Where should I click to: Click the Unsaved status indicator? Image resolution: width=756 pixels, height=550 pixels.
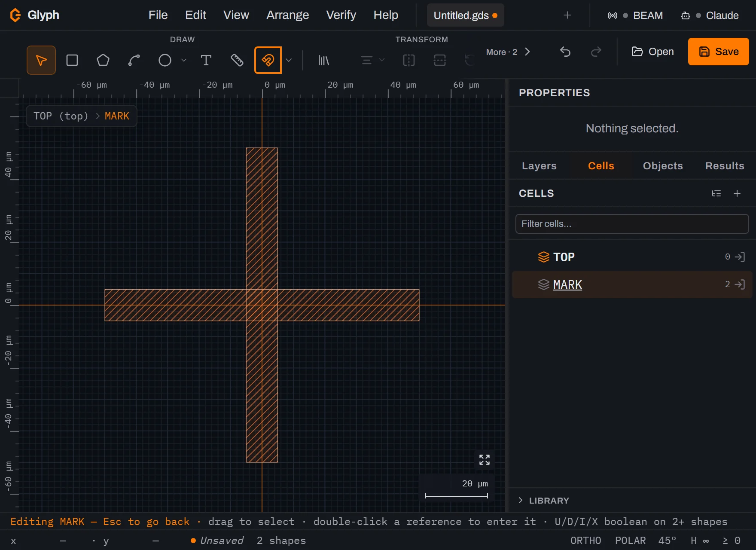[x=217, y=541]
